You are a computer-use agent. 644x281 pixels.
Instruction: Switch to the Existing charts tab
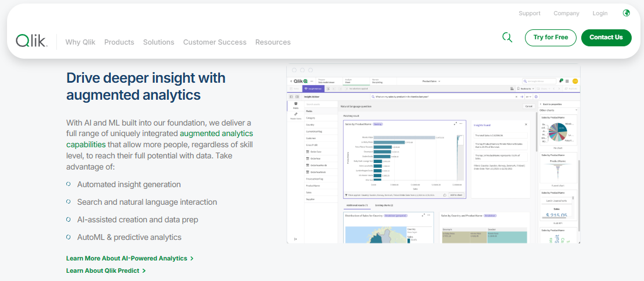(384, 205)
